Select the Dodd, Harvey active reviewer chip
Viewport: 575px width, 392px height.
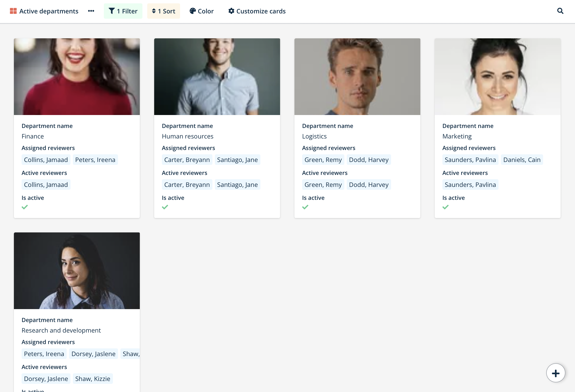tap(369, 184)
